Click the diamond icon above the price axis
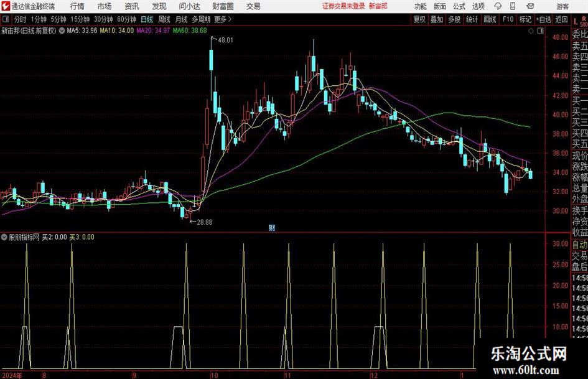The width and height of the screenshot is (588, 379). [531, 31]
